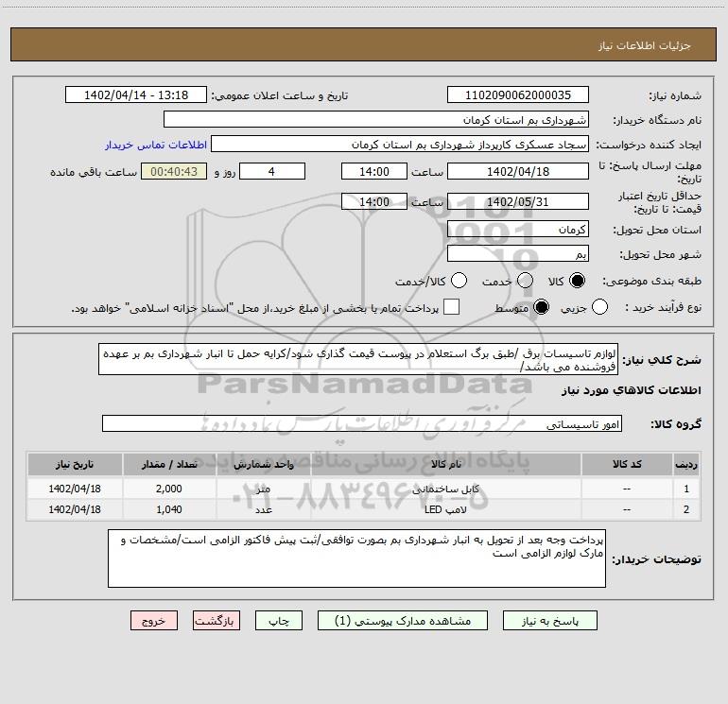
Task: Click the requester field سجاد عسکری
Action: coord(400,145)
